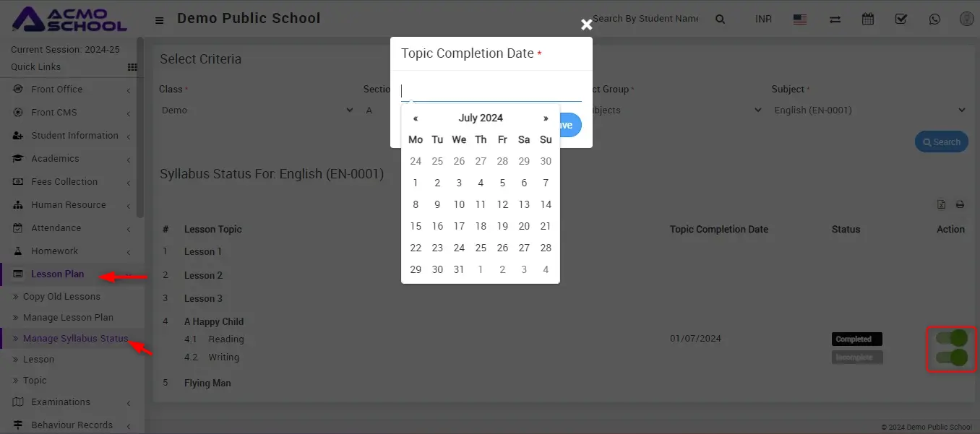
Task: Click the search magnifier icon
Action: pos(720,19)
